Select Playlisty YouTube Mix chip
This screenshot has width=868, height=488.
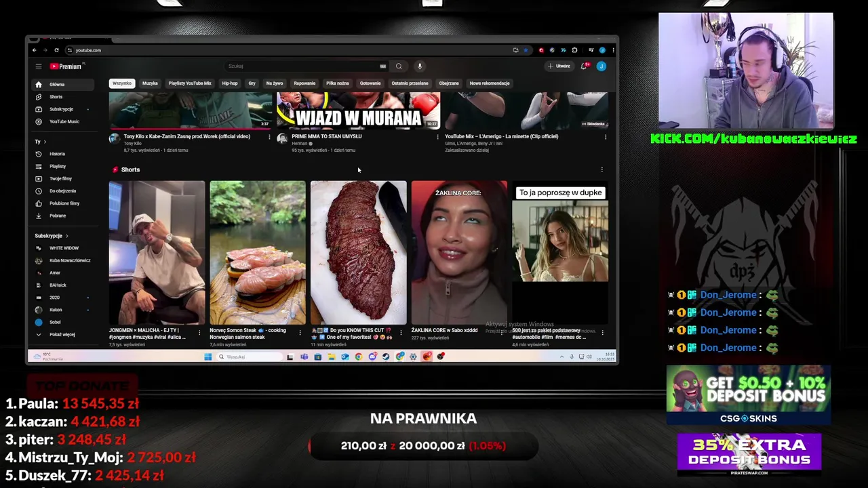tap(190, 83)
